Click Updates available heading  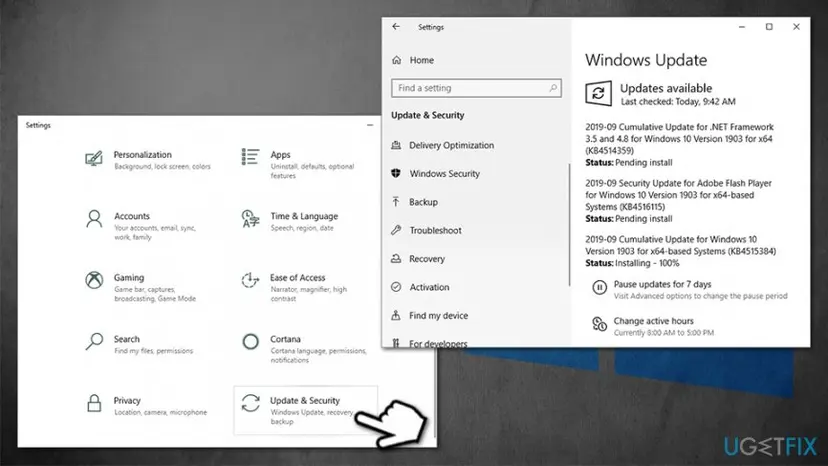(666, 88)
